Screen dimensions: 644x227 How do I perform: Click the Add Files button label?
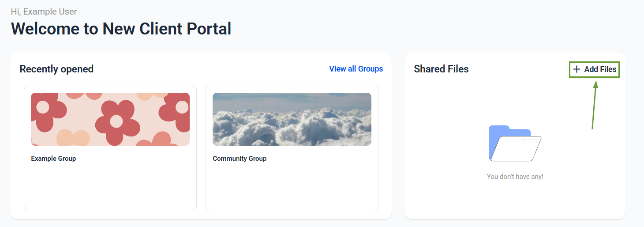coord(600,69)
